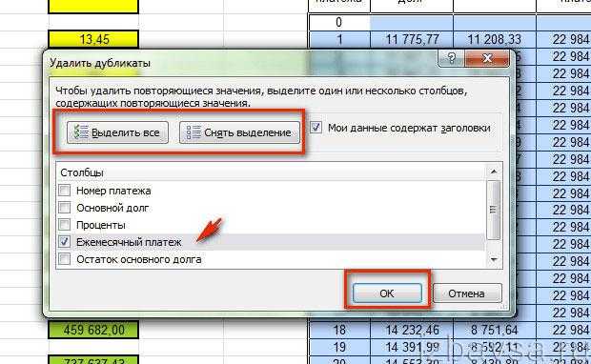Viewport: 591px width, 364px height.
Task: Select the Ежемесячный платеж list row
Action: click(271, 242)
